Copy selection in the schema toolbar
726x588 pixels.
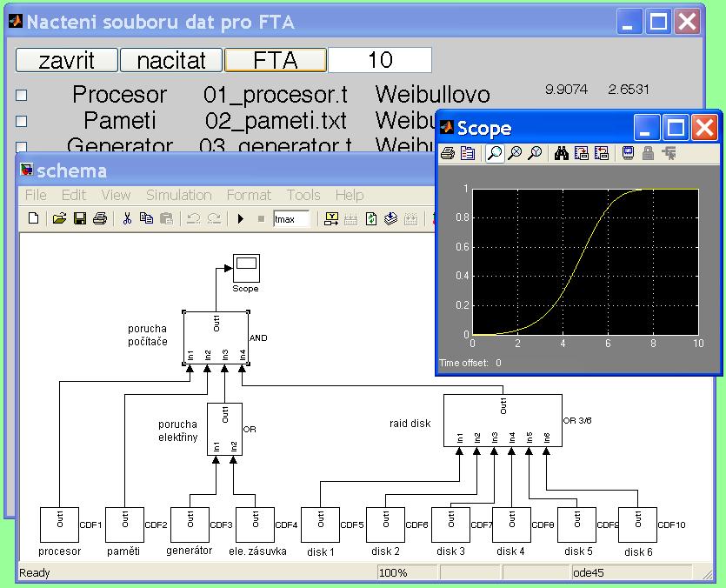(146, 218)
